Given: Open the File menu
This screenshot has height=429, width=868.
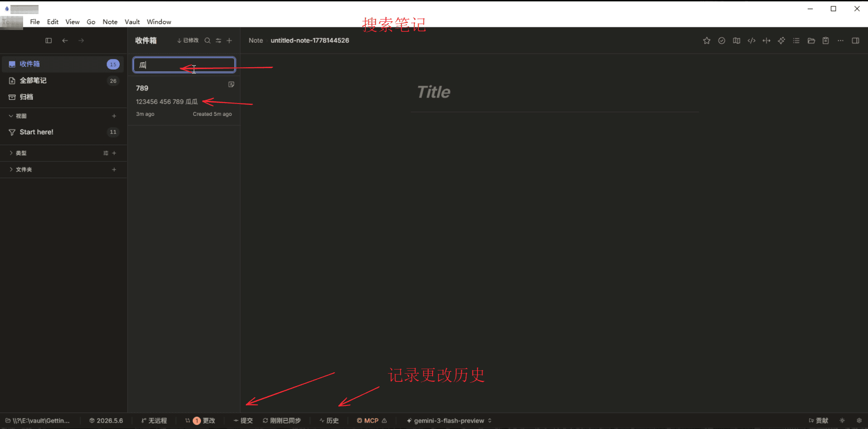Looking at the screenshot, I should (x=35, y=22).
